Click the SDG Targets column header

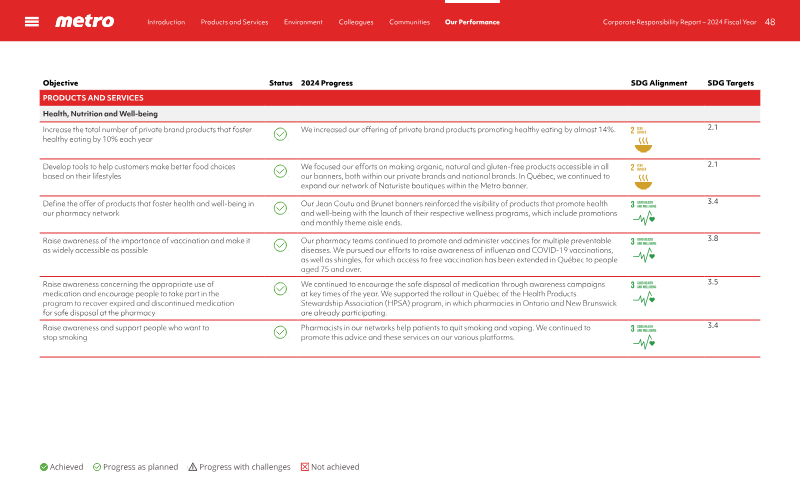(730, 83)
